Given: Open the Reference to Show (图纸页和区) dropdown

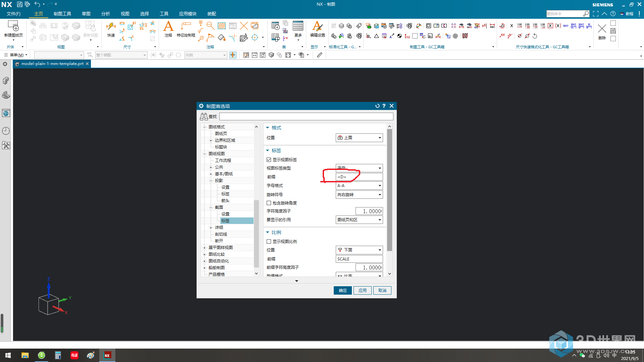Looking at the screenshot, I should click(x=359, y=220).
